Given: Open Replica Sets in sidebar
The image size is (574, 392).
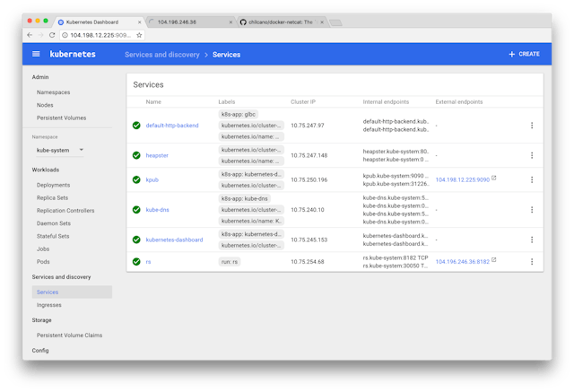Looking at the screenshot, I should pyautogui.click(x=52, y=197).
